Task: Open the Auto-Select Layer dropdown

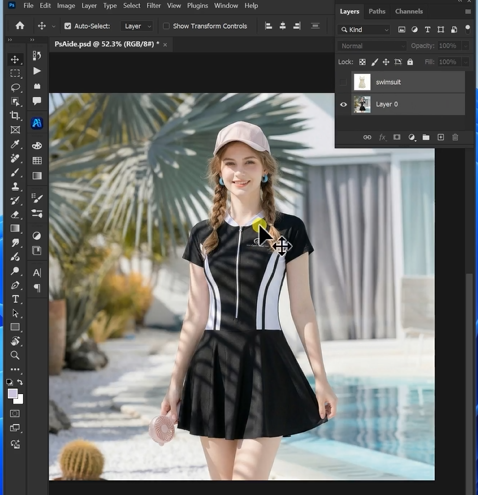Action: 137,26
